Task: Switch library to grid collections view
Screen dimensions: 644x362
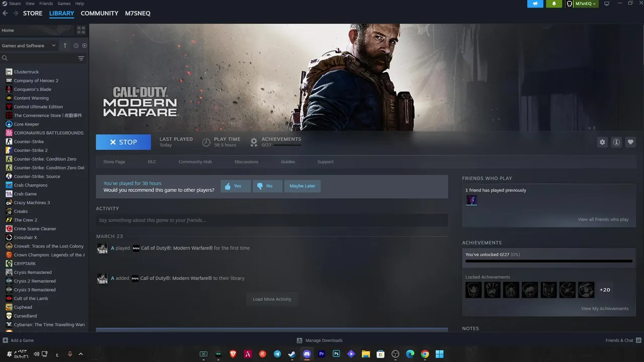Action: [x=82, y=30]
